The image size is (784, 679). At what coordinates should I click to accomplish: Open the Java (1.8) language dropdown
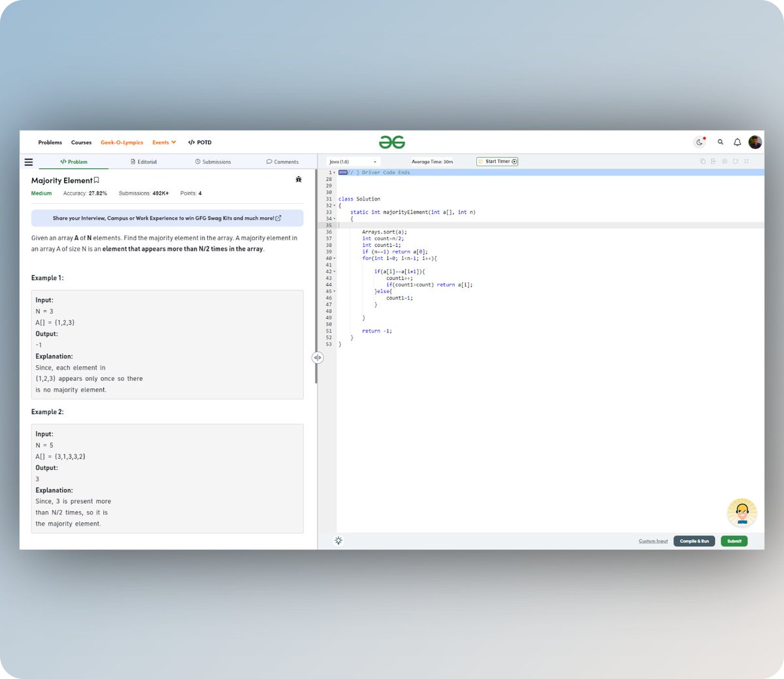353,162
